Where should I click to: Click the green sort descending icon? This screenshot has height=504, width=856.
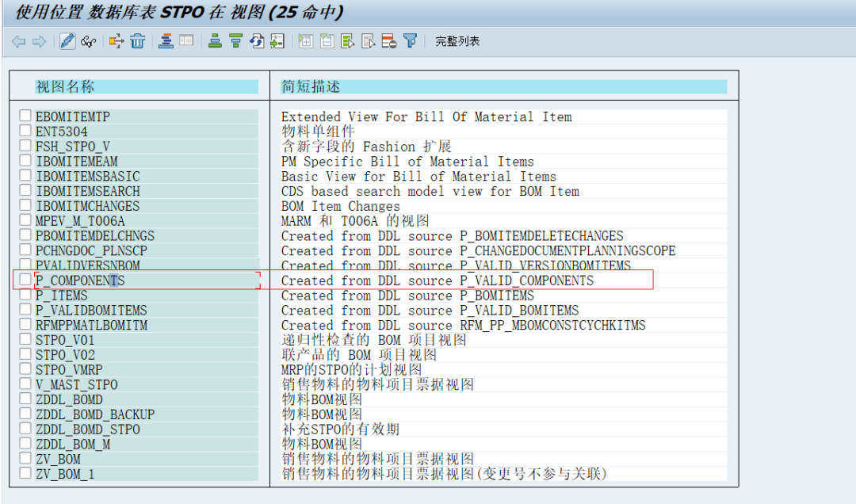[x=236, y=41]
